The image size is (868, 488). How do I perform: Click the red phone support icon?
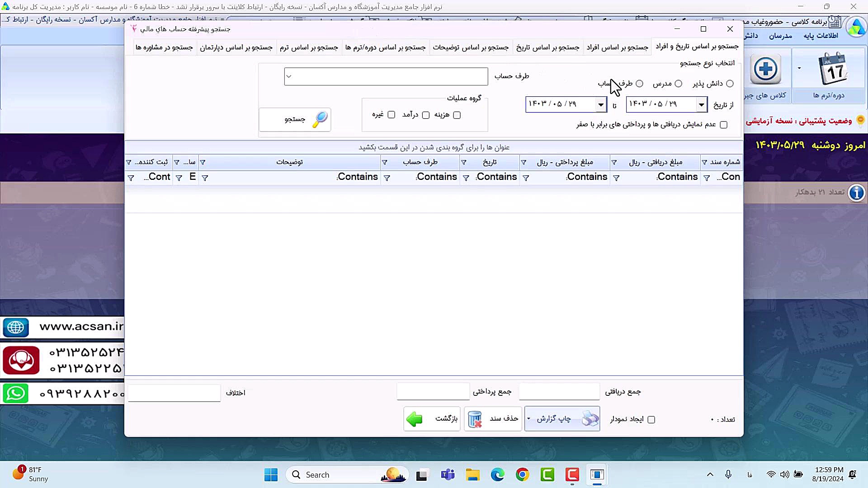[21, 360]
